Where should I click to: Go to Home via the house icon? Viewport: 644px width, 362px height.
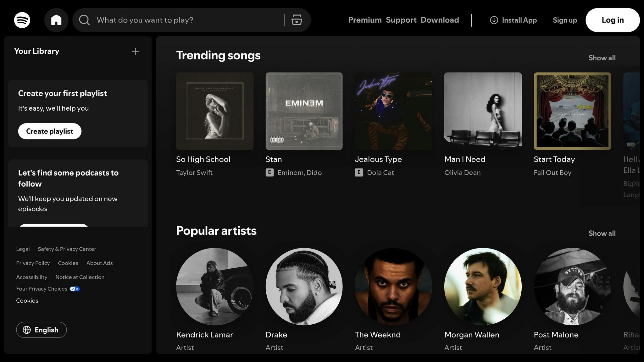click(56, 20)
